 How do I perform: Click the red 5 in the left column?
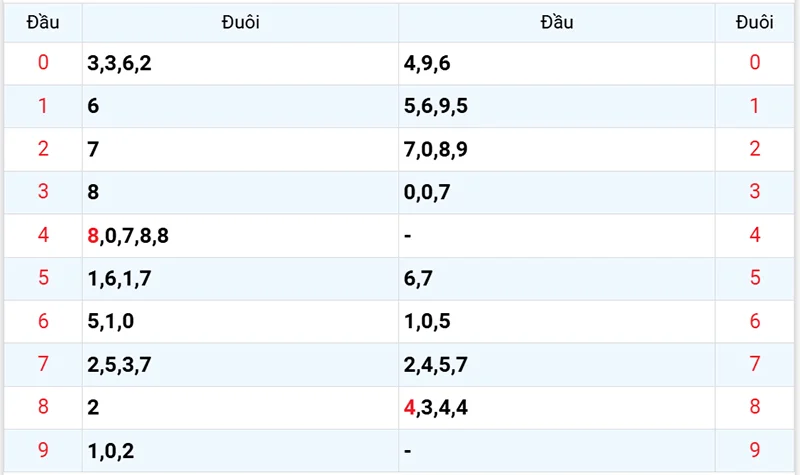coord(42,279)
